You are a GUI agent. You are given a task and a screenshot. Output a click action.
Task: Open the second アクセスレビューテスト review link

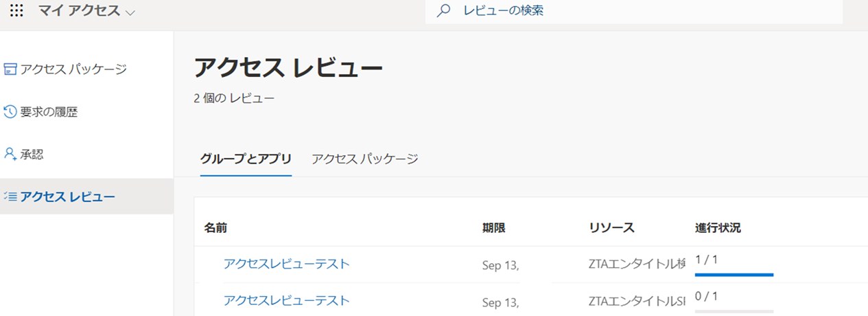(286, 300)
